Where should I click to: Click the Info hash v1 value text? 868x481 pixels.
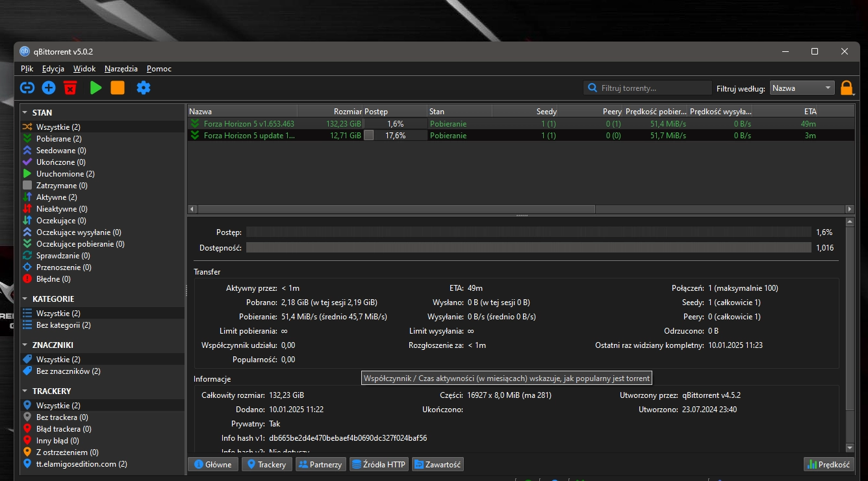pos(348,438)
